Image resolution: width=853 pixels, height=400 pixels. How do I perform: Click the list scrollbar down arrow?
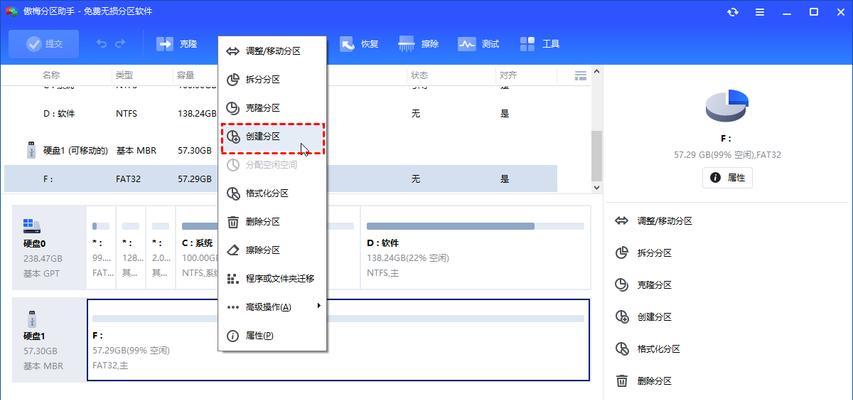click(596, 187)
